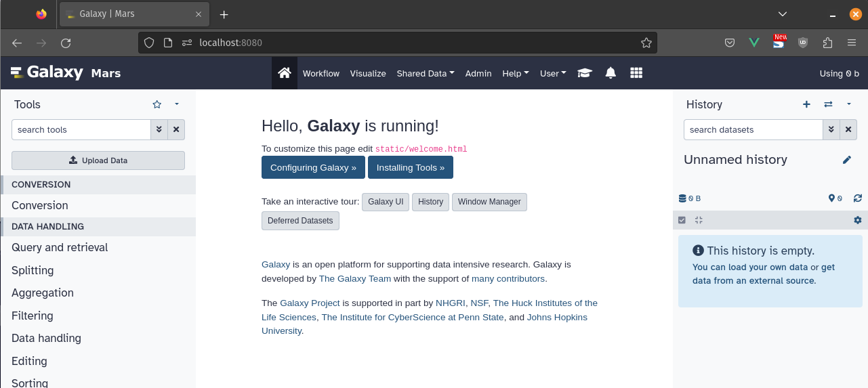Open the graduation cap tours icon
Screen dimensions: 868x388
click(x=585, y=73)
